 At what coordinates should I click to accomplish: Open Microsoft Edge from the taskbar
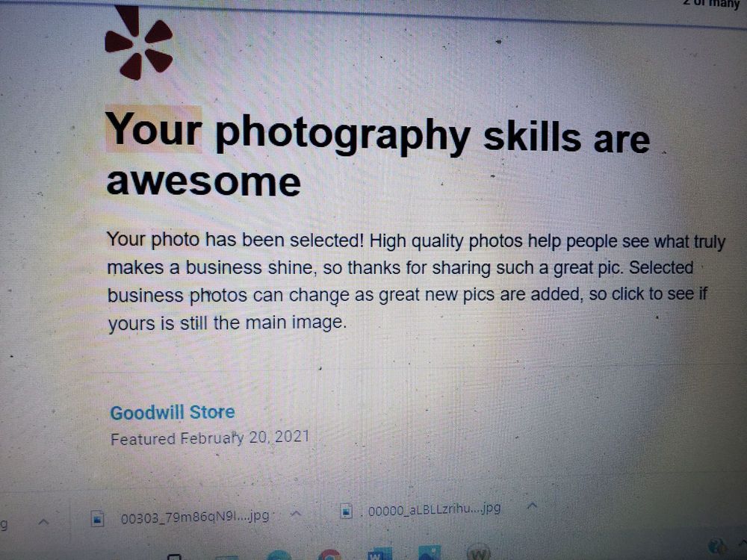(x=279, y=556)
